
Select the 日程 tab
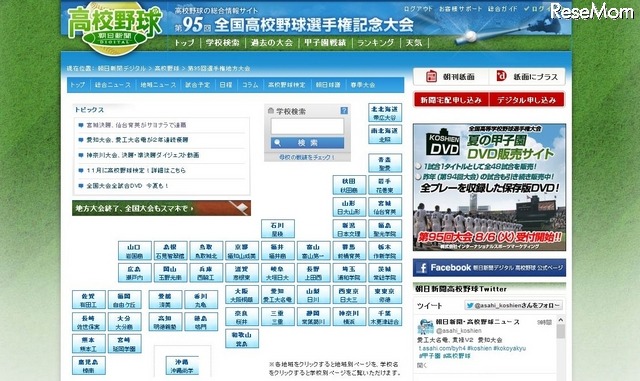[226, 85]
